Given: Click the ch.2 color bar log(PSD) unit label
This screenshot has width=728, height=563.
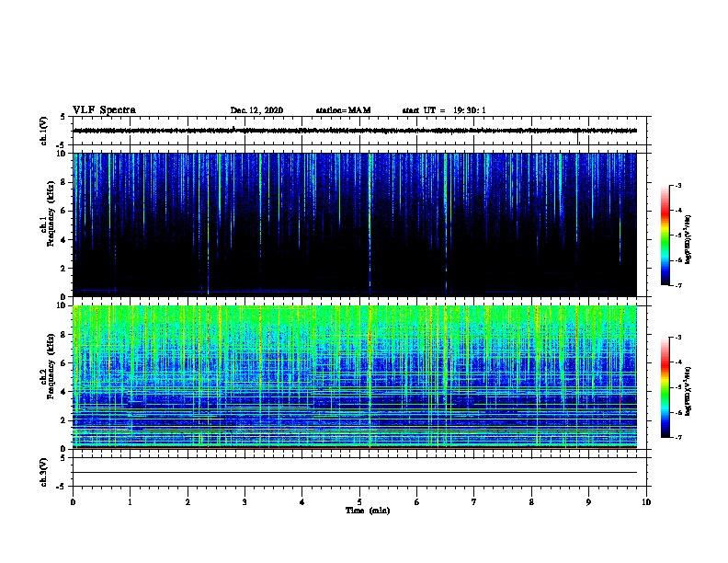Looking at the screenshot, I should tap(688, 391).
